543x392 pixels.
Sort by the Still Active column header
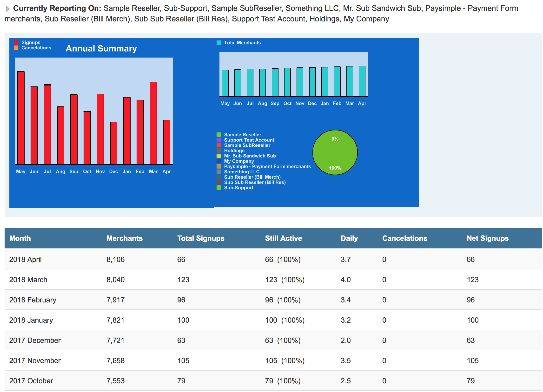(x=283, y=238)
